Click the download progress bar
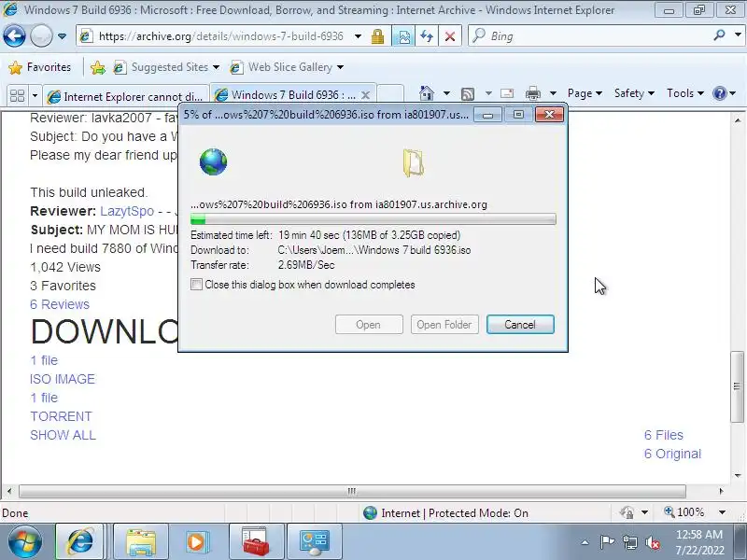747x560 pixels. (x=373, y=219)
